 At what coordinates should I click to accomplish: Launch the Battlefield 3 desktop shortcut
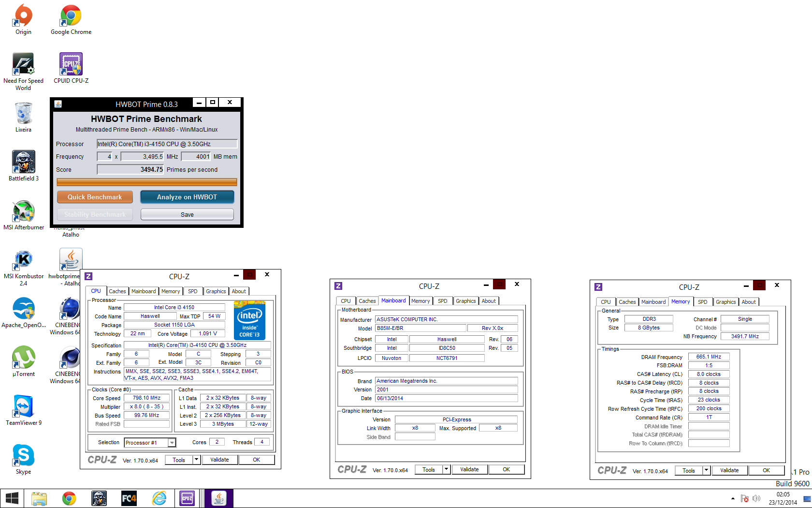23,166
